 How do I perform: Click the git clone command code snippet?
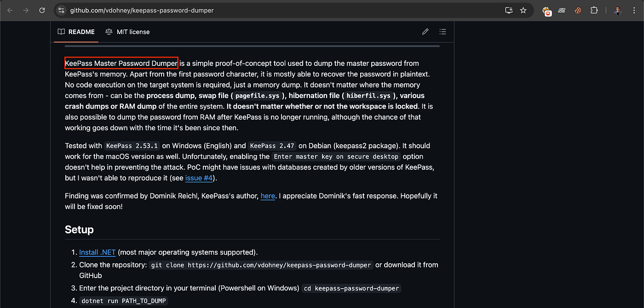pyautogui.click(x=261, y=265)
